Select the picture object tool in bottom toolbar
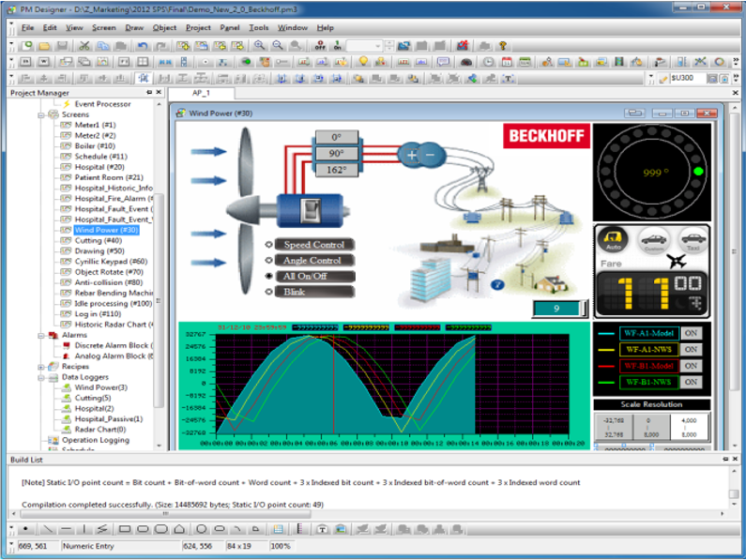The image size is (746, 560). coord(341,529)
